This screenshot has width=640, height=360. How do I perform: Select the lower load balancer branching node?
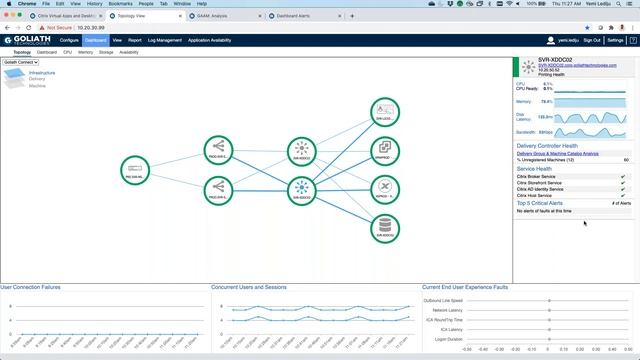218,191
